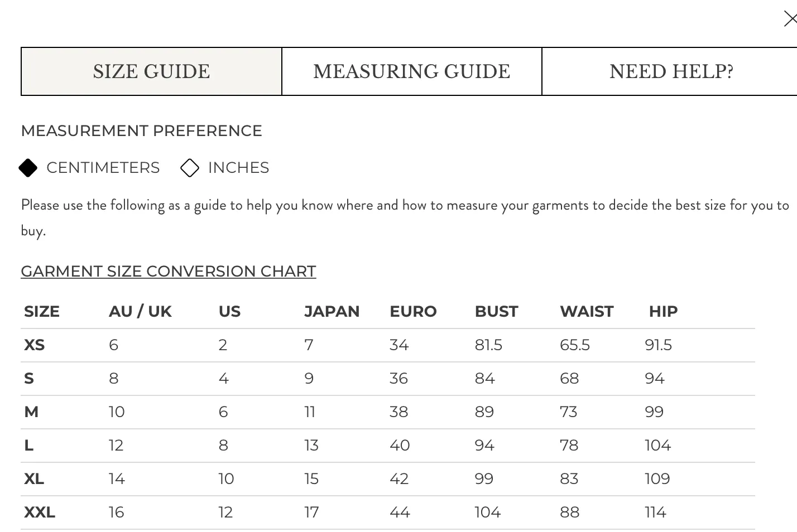Click the XL row's waist value 83
The height and width of the screenshot is (532, 797).
(x=569, y=478)
